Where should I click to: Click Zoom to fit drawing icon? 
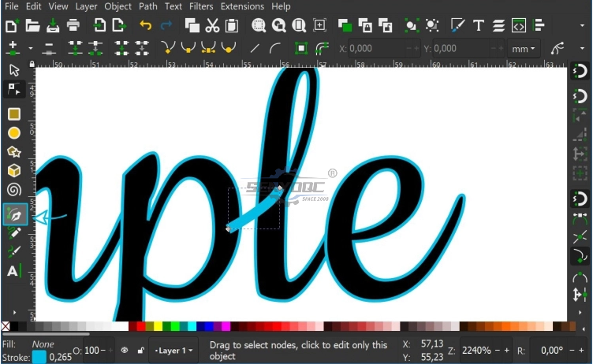[x=278, y=25]
